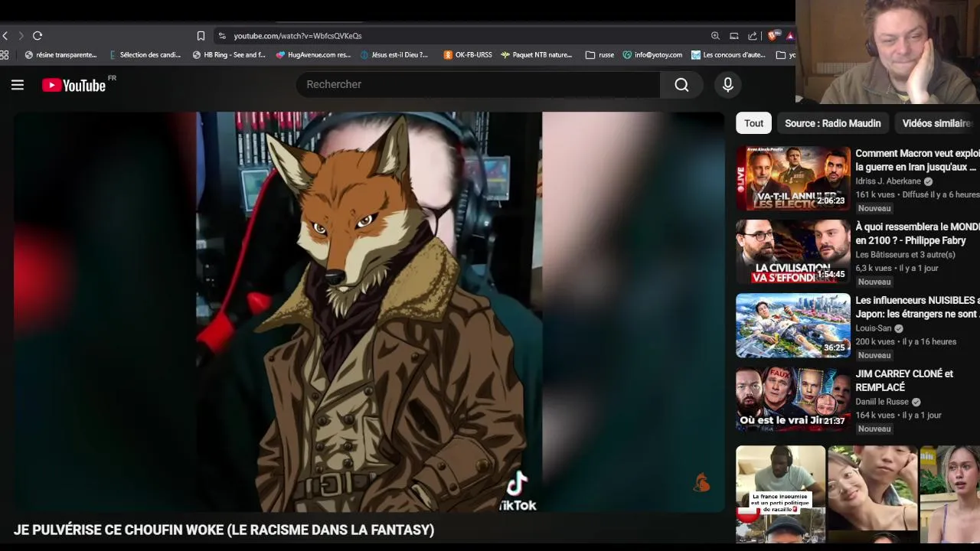Viewport: 980px width, 551px height.
Task: Open bookmark Les concours d'aute...
Action: coord(728,55)
